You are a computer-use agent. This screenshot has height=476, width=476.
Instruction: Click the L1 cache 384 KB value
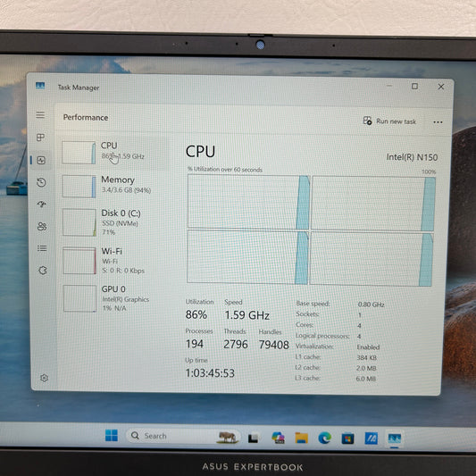point(367,357)
